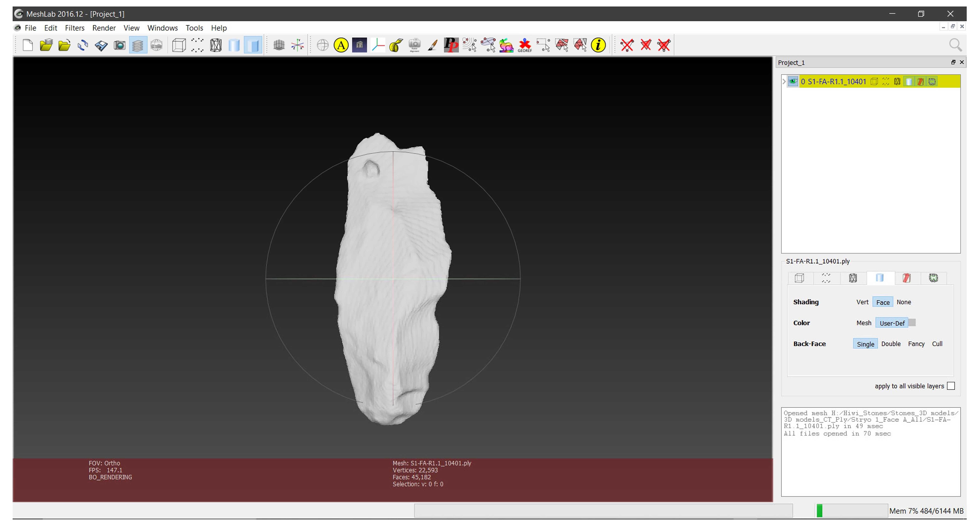Open the GEOREF referencing tool
Image resolution: width=980 pixels, height=521 pixels.
(x=525, y=45)
